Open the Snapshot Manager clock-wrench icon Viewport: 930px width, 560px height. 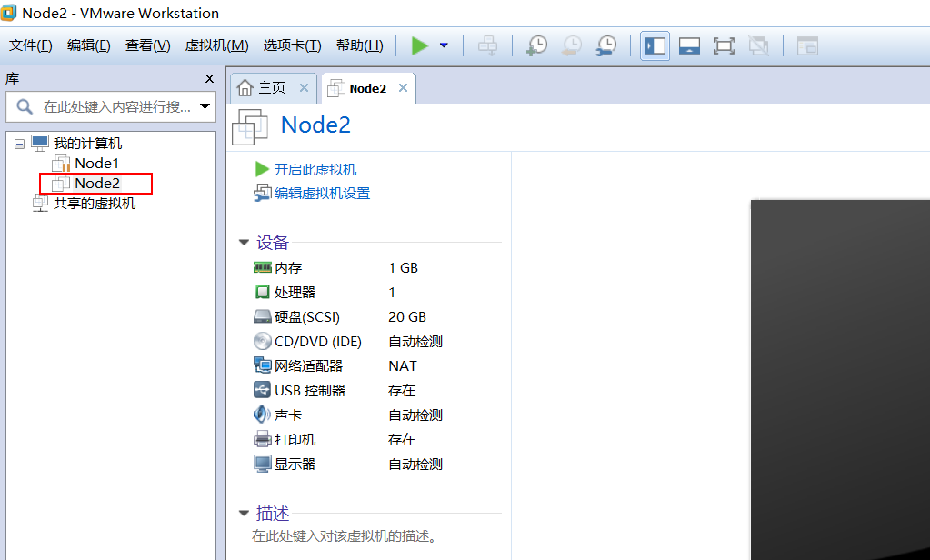[605, 45]
